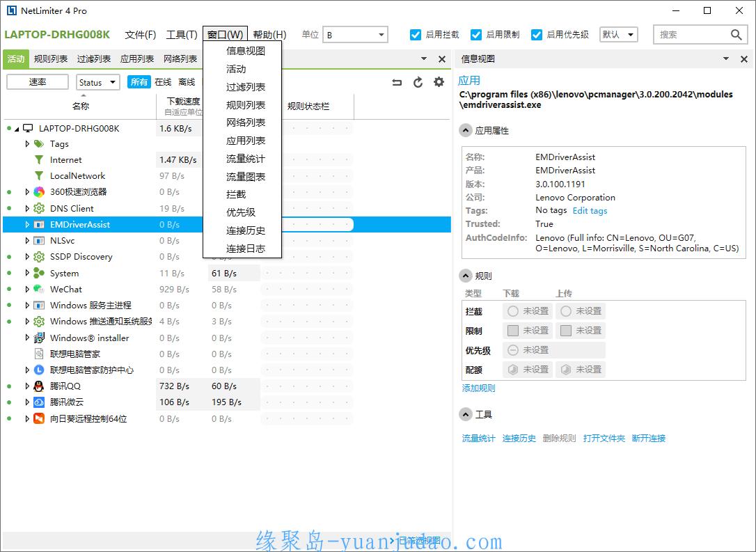Check 限制 download checkbox
Viewport: 756px width, 552px height.
[513, 330]
